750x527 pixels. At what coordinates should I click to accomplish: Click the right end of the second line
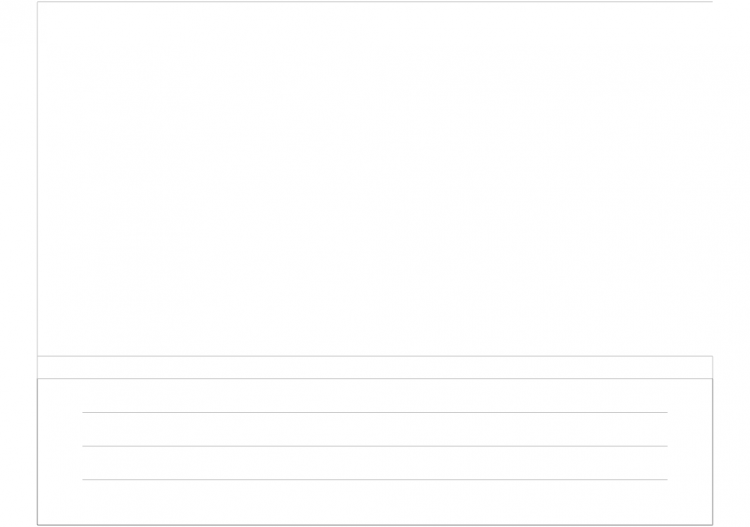(x=666, y=446)
